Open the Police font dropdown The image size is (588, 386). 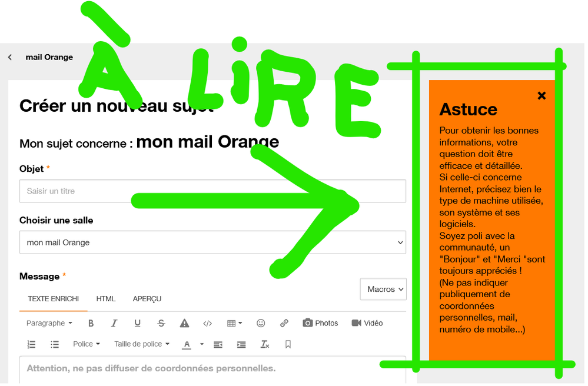[x=87, y=345]
